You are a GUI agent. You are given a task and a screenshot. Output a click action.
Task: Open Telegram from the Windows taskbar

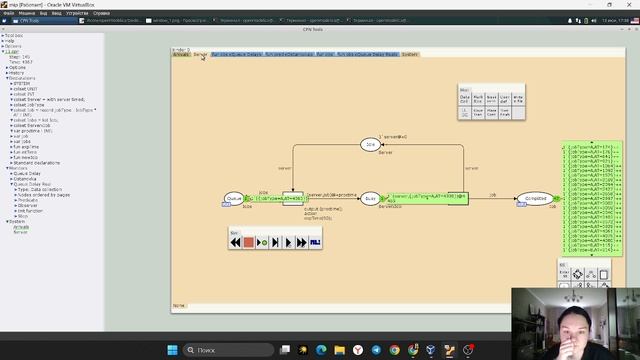coord(376,350)
